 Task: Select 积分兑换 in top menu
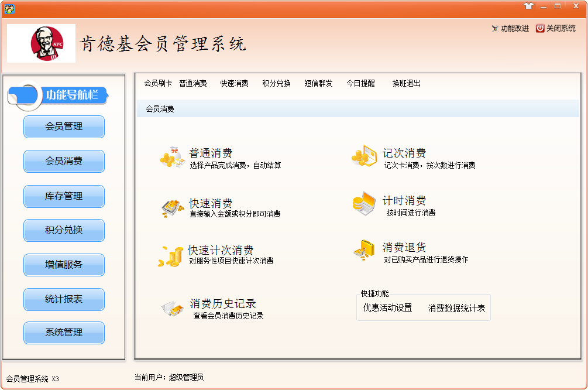[276, 83]
